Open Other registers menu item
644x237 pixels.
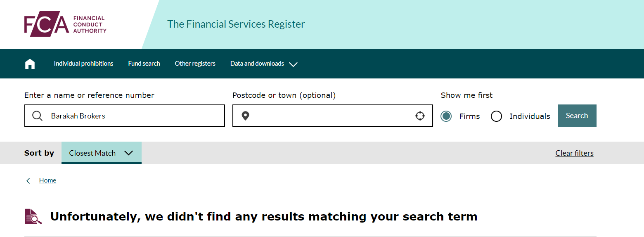(195, 64)
